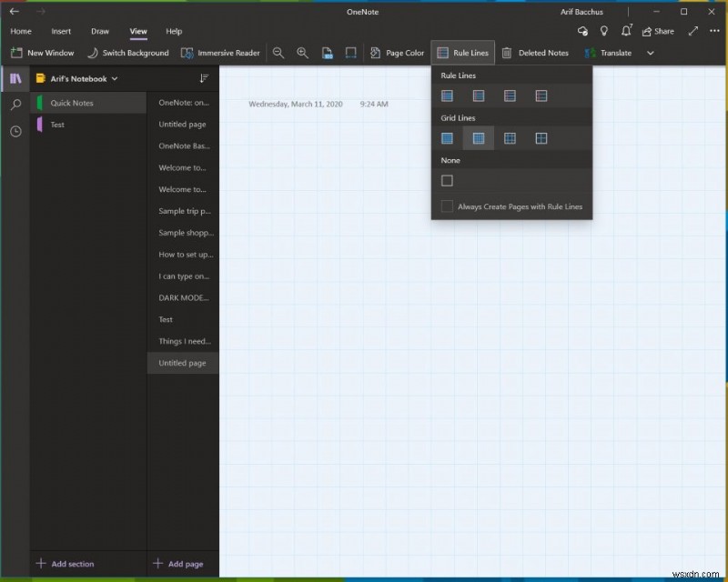Click Add page button
This screenshot has width=728, height=582.
point(179,564)
